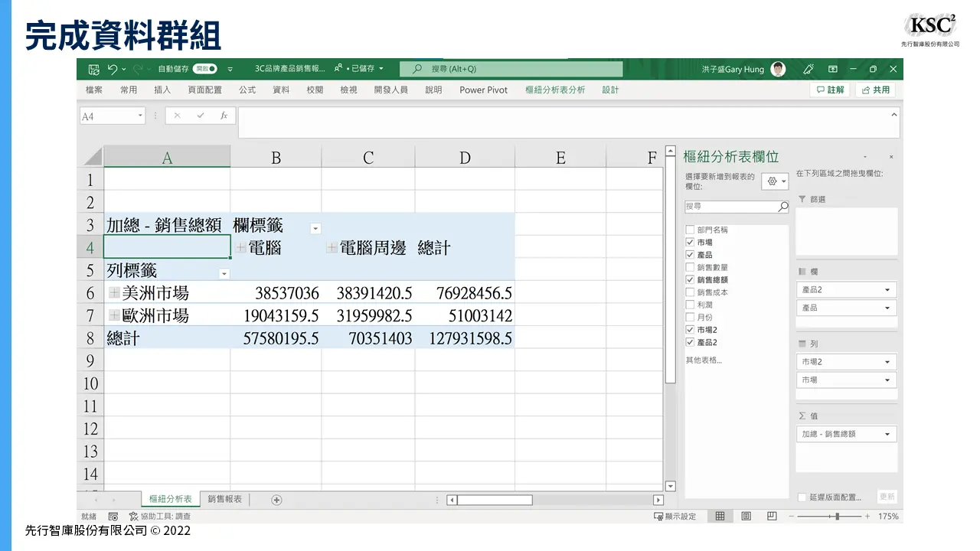Open the 欄標籤 column label filter dropdown
This screenshot has width=980, height=551.
pos(315,229)
